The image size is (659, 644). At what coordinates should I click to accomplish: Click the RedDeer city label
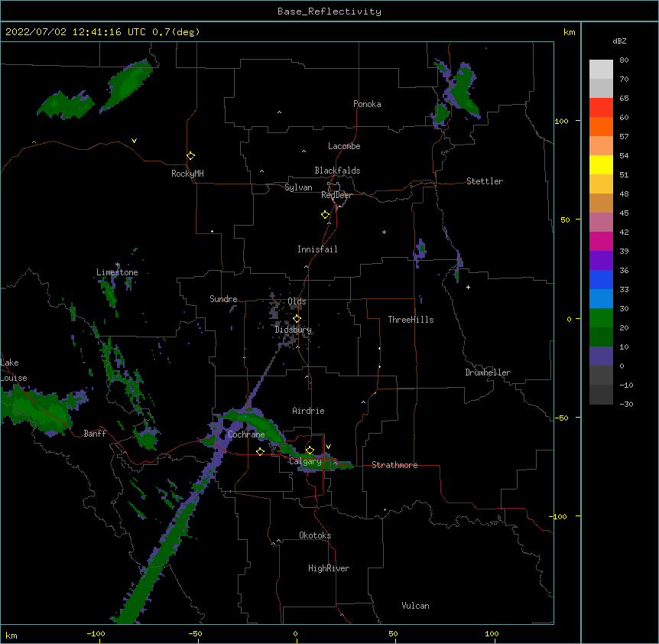point(336,195)
